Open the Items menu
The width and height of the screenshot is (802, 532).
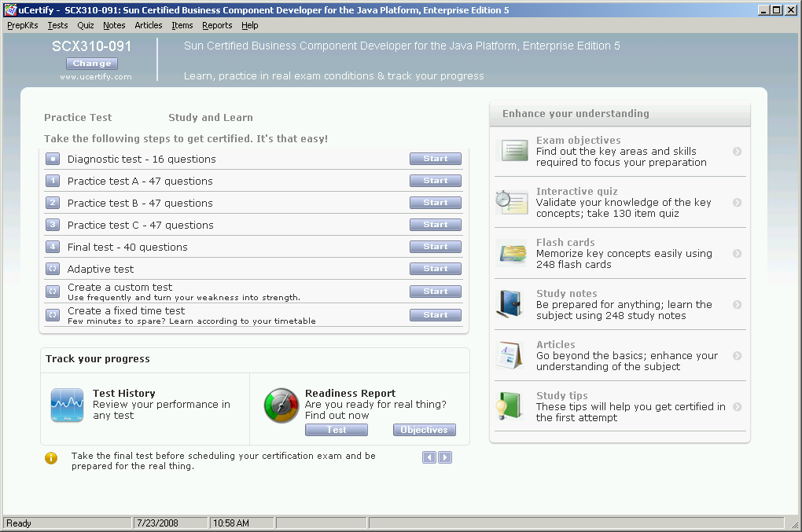click(x=182, y=25)
